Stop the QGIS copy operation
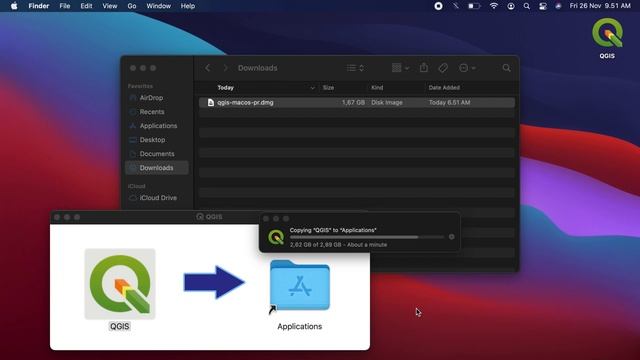 tap(451, 237)
